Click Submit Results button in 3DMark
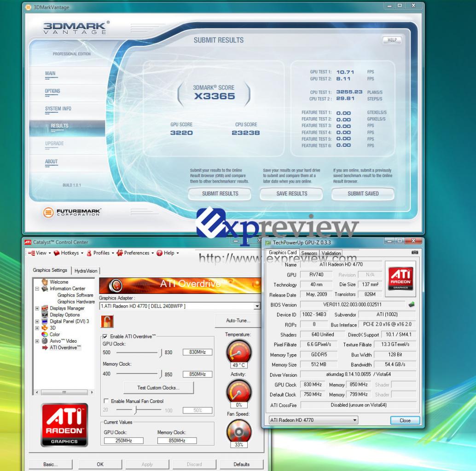This screenshot has width=476, height=471. (220, 194)
